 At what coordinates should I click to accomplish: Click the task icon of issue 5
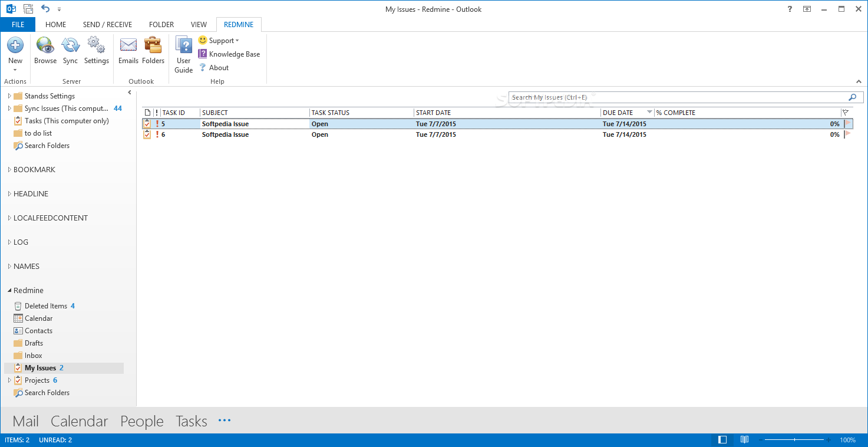click(147, 124)
